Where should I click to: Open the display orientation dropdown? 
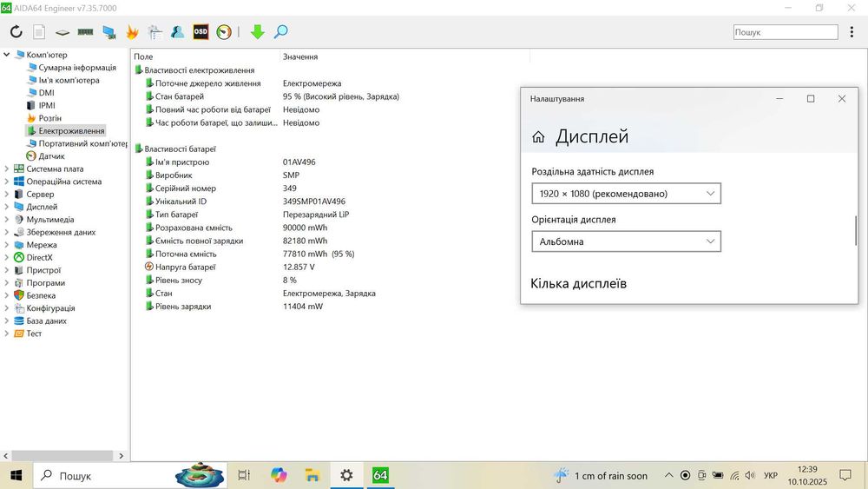click(x=626, y=241)
